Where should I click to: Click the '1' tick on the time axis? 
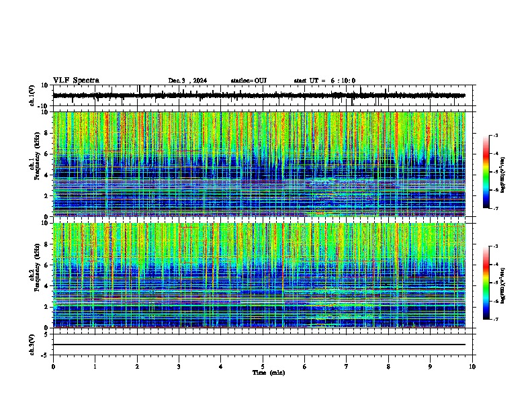[x=95, y=367]
